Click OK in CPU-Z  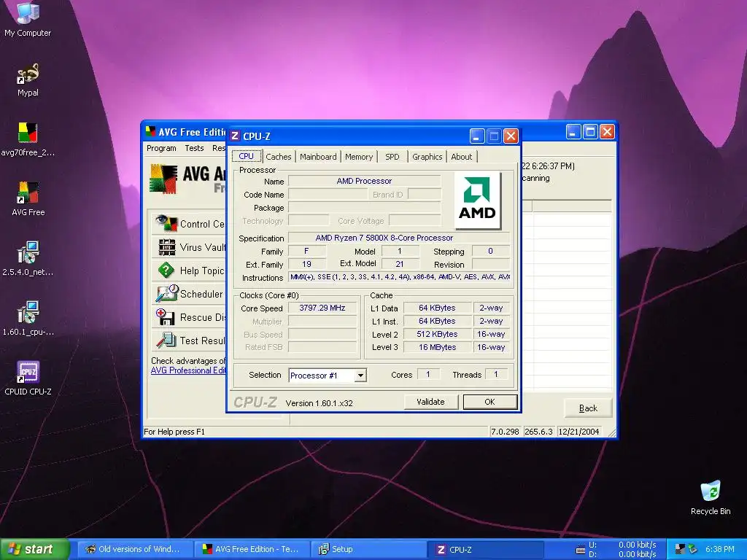click(x=489, y=402)
